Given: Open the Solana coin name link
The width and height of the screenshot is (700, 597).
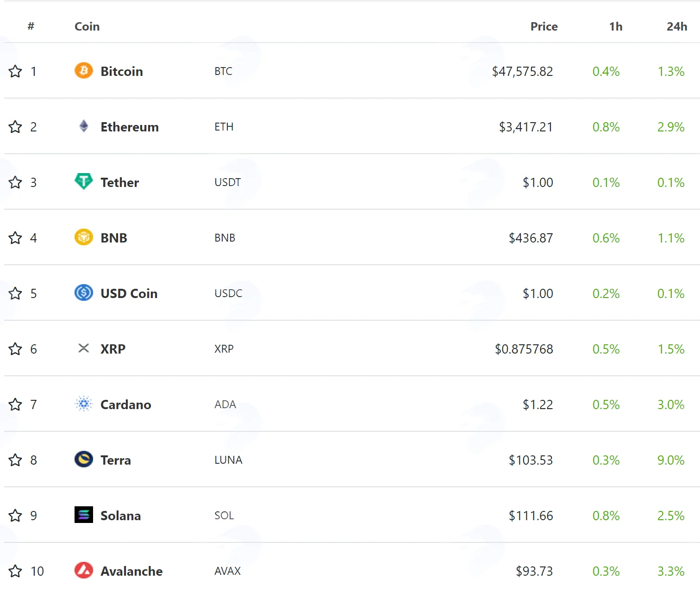Looking at the screenshot, I should pyautogui.click(x=121, y=516).
